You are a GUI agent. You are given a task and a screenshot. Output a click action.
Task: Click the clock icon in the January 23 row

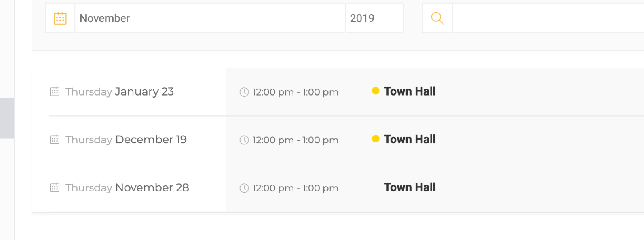pos(244,92)
